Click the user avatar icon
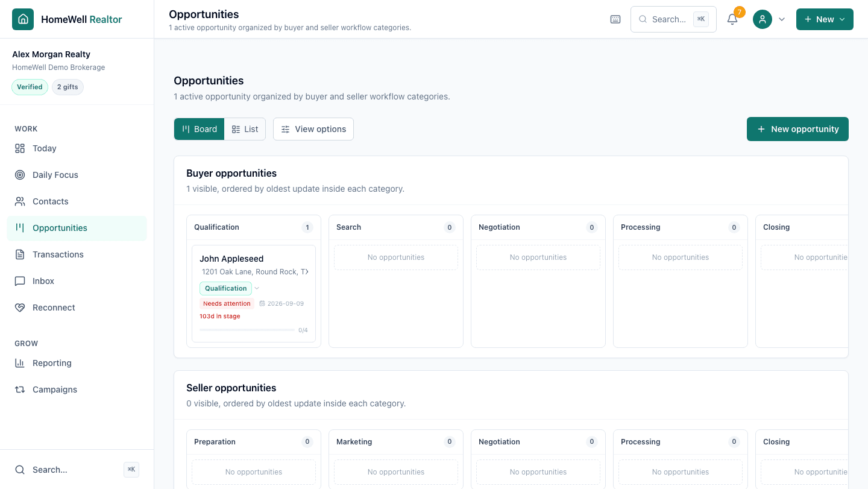 763,19
